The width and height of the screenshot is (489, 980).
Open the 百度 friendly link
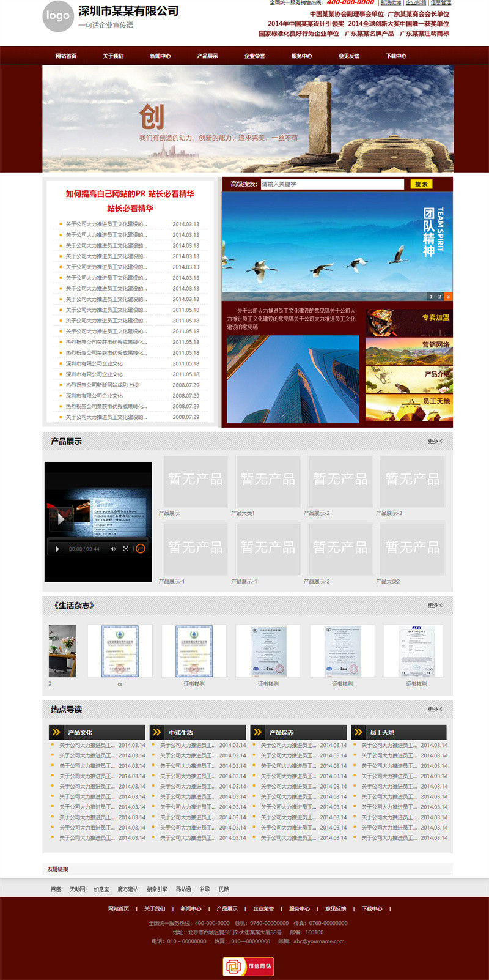click(x=56, y=889)
